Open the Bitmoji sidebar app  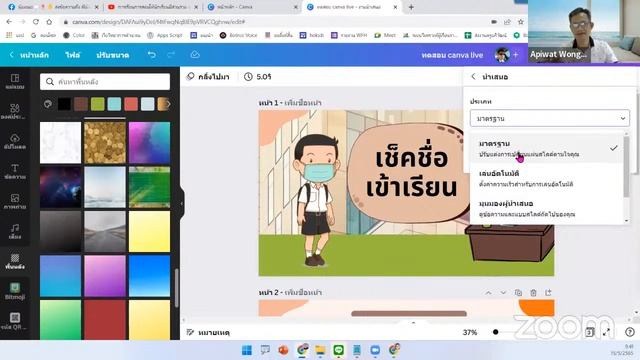(15, 291)
